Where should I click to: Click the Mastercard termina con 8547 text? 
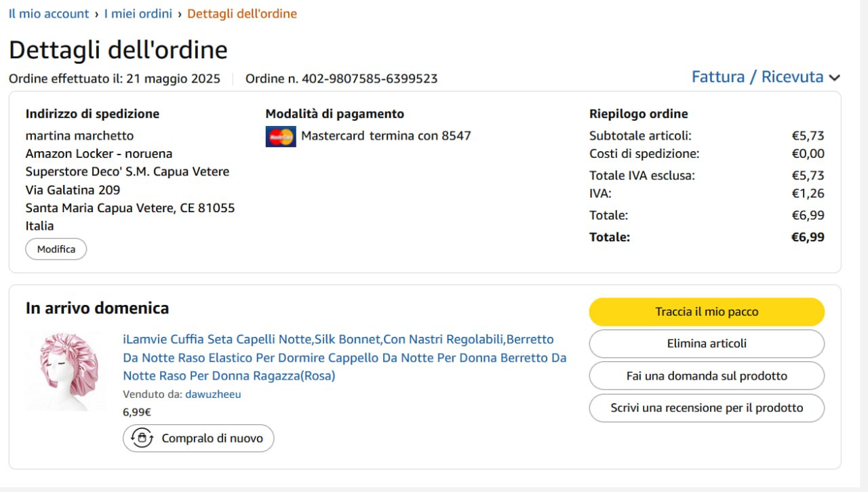(386, 136)
